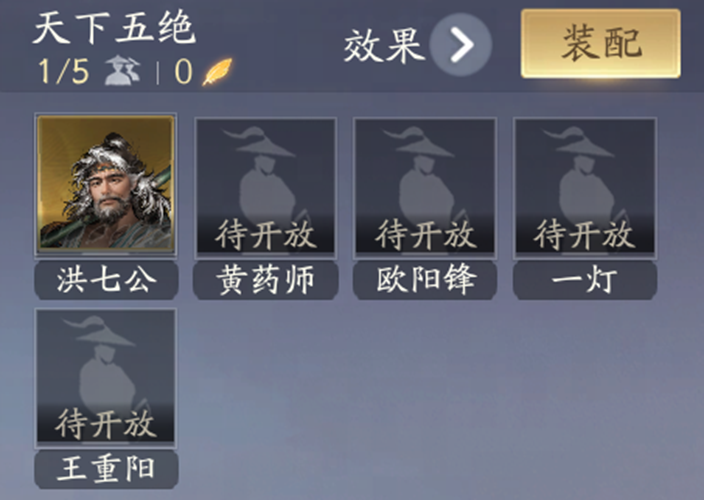Image resolution: width=704 pixels, height=500 pixels.
Task: Select the 洪七公 character portrait
Action: click(x=106, y=184)
